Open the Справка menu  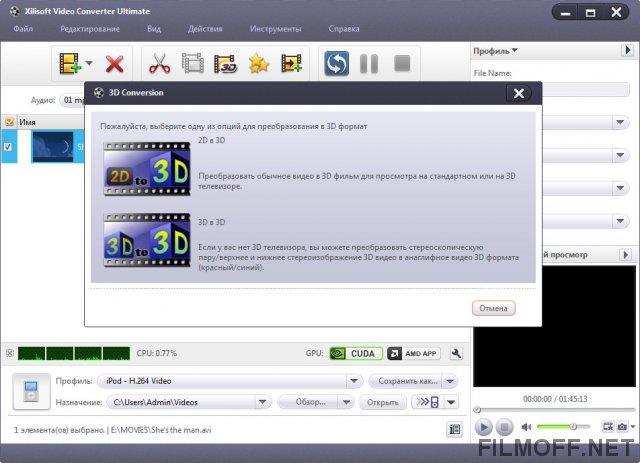point(344,29)
